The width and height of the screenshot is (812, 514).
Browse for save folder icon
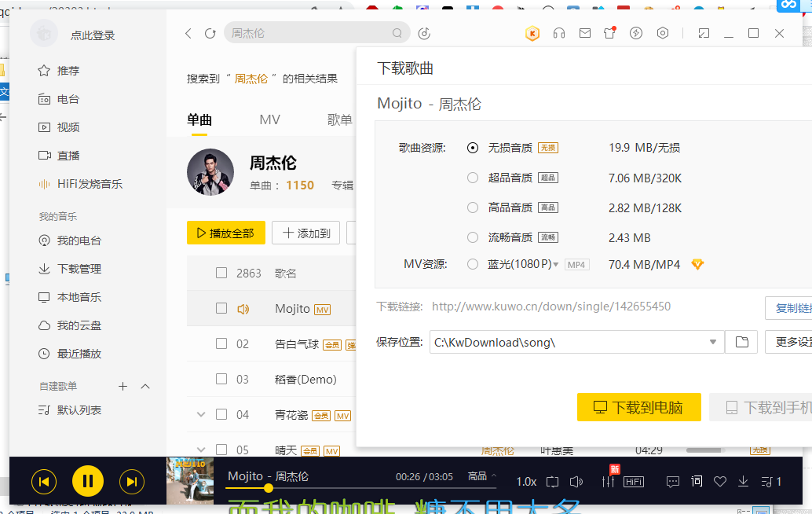click(x=741, y=342)
